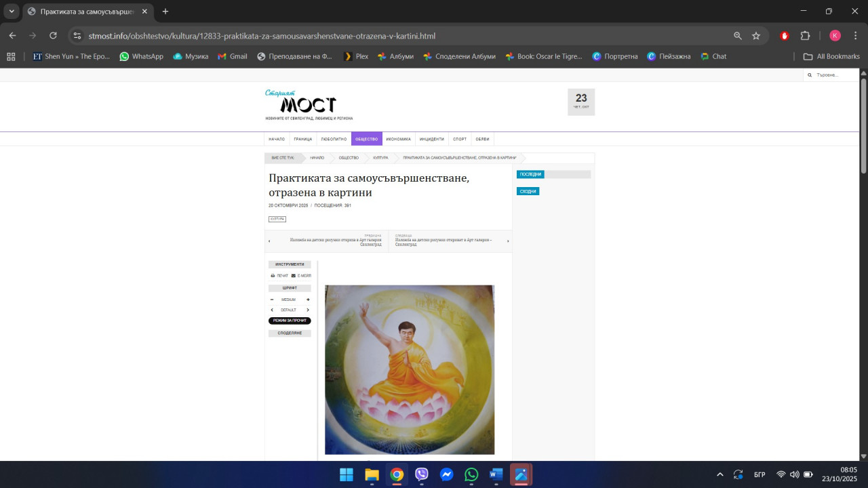The image size is (868, 488).
Task: Reload the page
Action: point(53,36)
